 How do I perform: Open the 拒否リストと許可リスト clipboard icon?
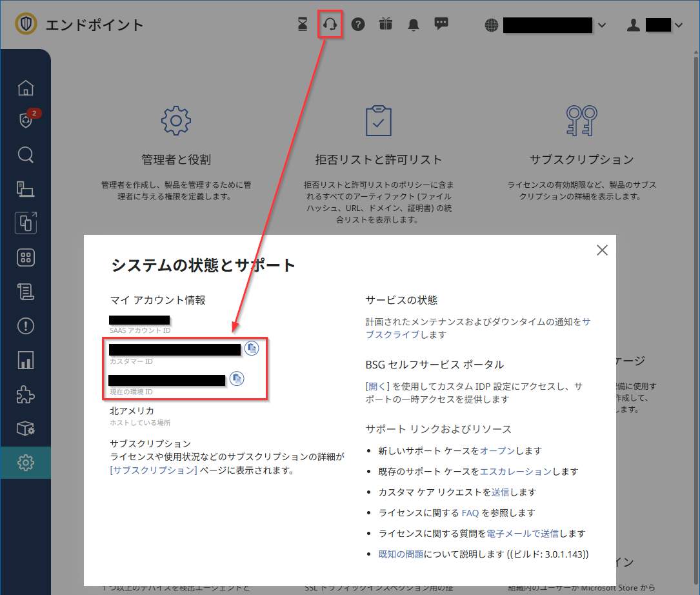[379, 121]
